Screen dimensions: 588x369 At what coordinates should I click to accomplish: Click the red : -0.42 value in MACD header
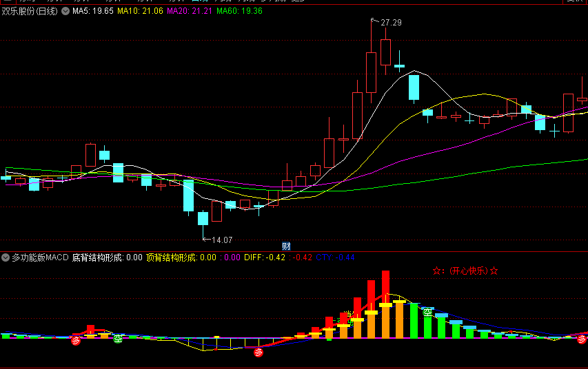coord(301,257)
